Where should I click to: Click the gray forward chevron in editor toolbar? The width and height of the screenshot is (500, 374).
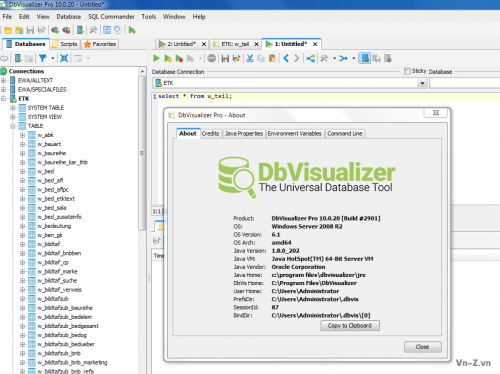pyautogui.click(x=297, y=58)
